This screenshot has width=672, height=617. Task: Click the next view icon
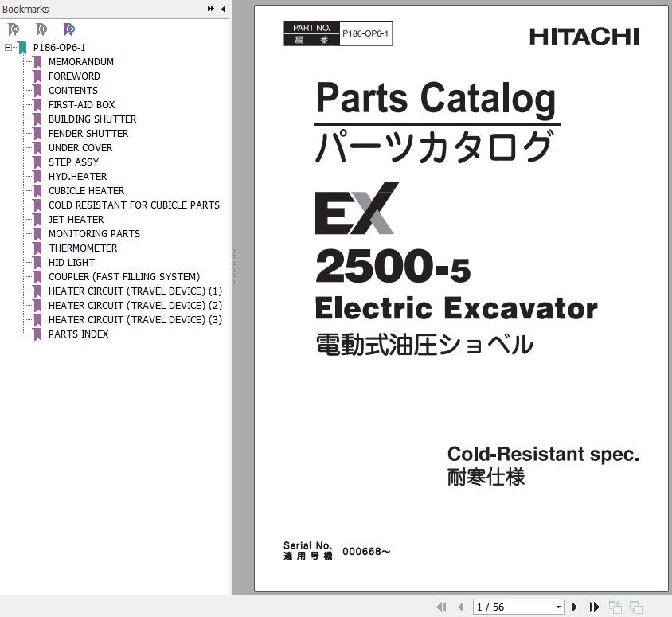point(636,607)
